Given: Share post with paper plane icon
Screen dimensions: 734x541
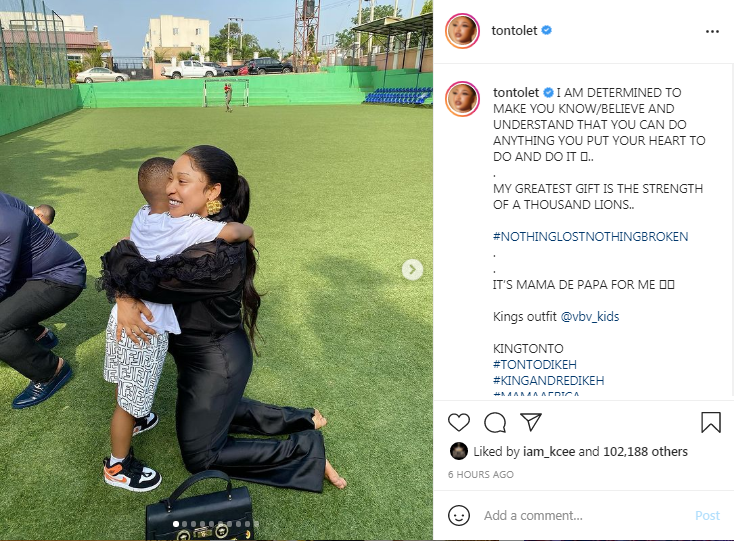Looking at the screenshot, I should 531,422.
